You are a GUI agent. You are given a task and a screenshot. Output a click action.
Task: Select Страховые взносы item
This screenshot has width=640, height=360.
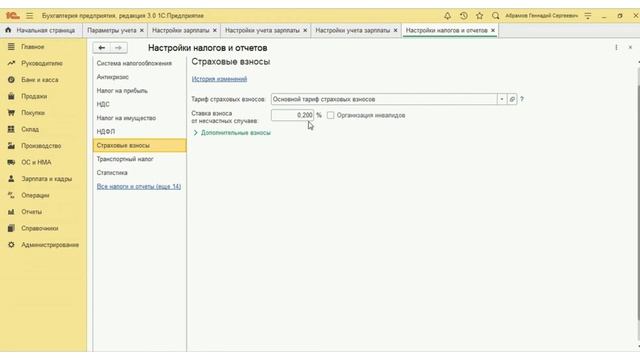click(x=140, y=145)
